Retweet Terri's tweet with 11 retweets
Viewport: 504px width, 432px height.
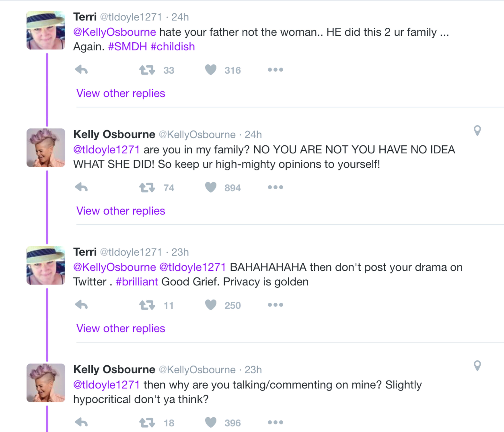click(x=147, y=305)
